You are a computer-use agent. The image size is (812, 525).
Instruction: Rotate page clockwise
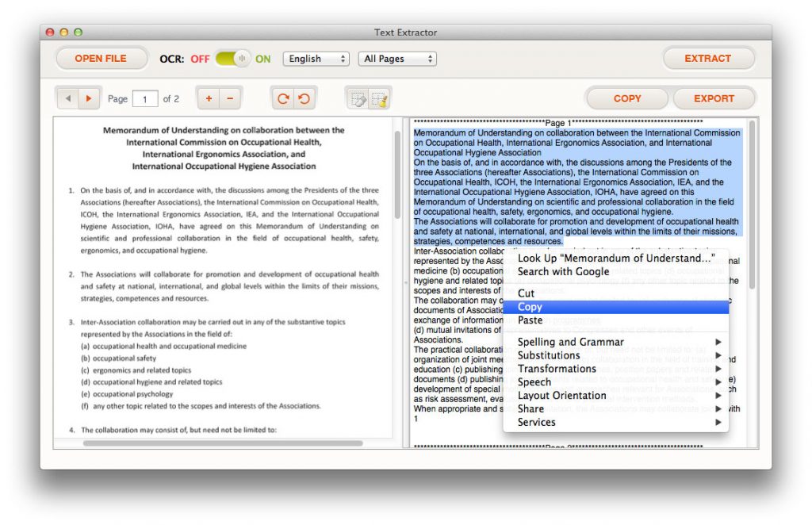click(283, 98)
